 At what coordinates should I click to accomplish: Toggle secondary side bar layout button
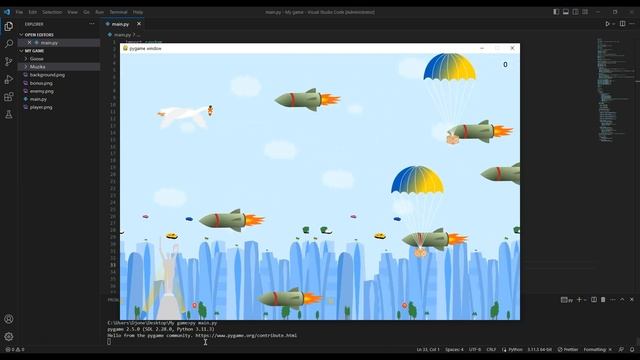click(576, 12)
